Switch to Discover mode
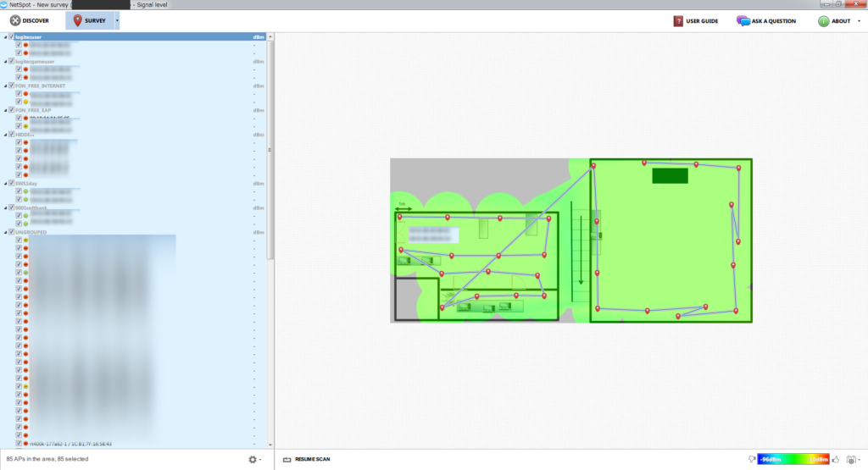 click(x=30, y=20)
